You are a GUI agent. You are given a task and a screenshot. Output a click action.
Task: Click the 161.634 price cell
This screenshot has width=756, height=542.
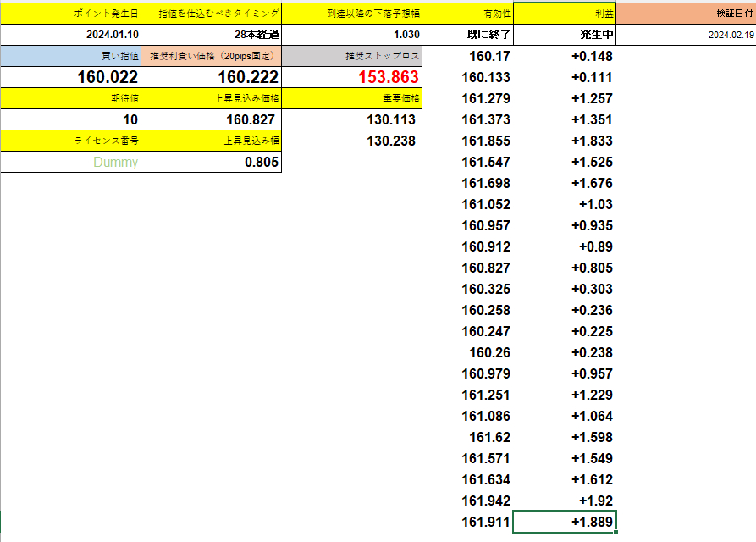coord(467,480)
